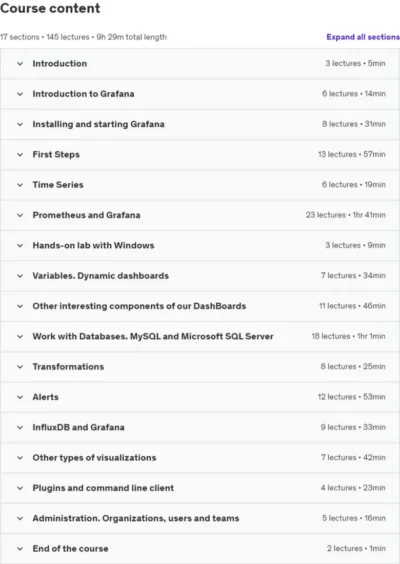Click chevron icon next to Prometheus and Grafana
Image resolution: width=400 pixels, height=564 pixels.
[20, 215]
